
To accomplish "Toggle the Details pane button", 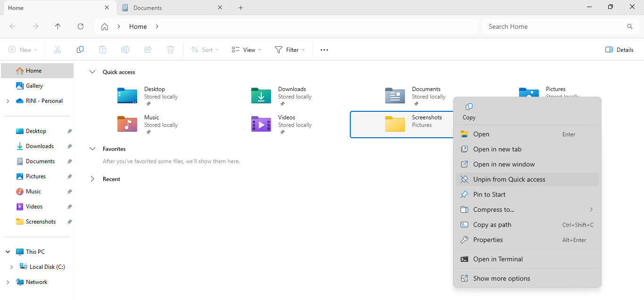I will (x=619, y=50).
